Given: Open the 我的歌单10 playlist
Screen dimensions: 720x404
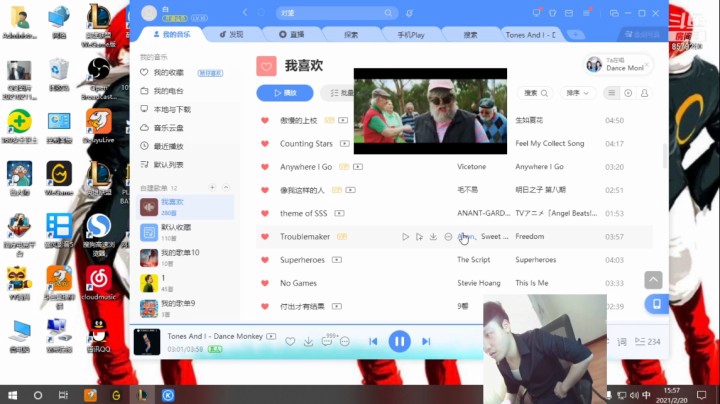Looking at the screenshot, I should click(186, 258).
